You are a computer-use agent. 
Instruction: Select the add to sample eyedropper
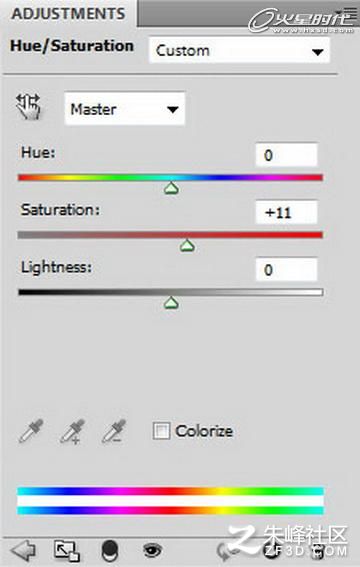[72, 431]
